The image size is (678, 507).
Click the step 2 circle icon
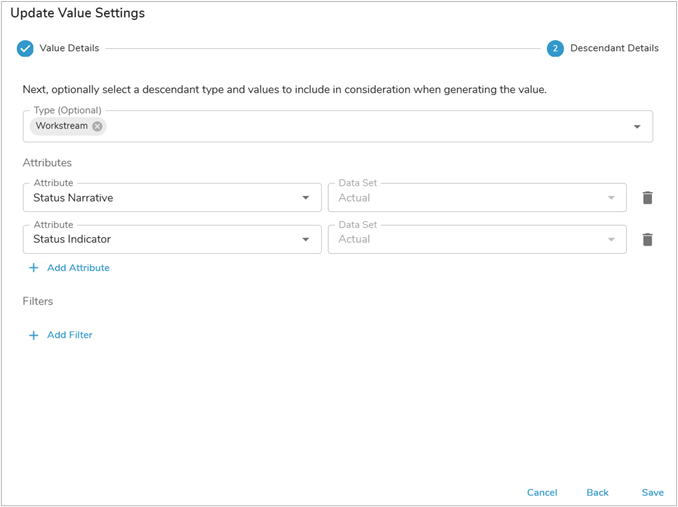[555, 48]
